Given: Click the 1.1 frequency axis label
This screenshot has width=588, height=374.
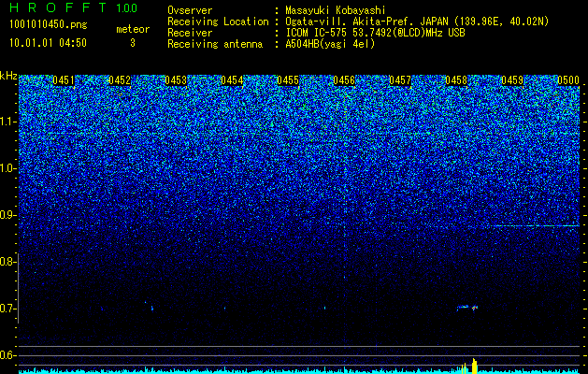Looking at the screenshot, I should 7,122.
